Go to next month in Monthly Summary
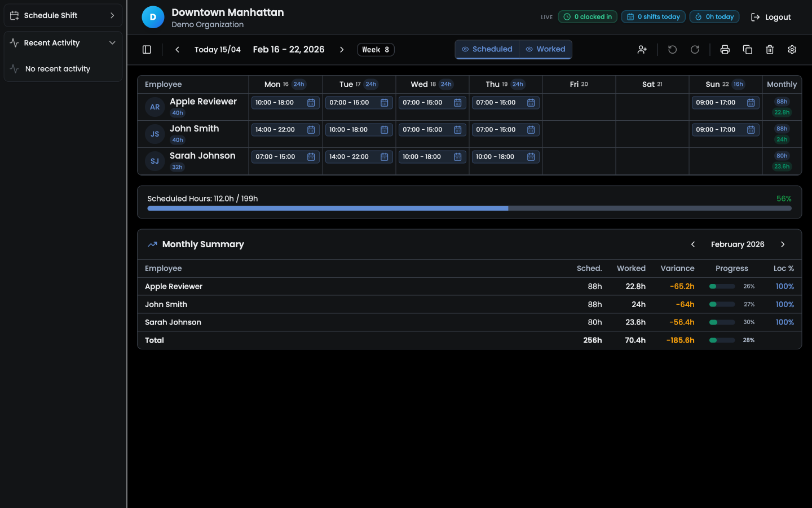This screenshot has height=508, width=812. click(x=782, y=244)
